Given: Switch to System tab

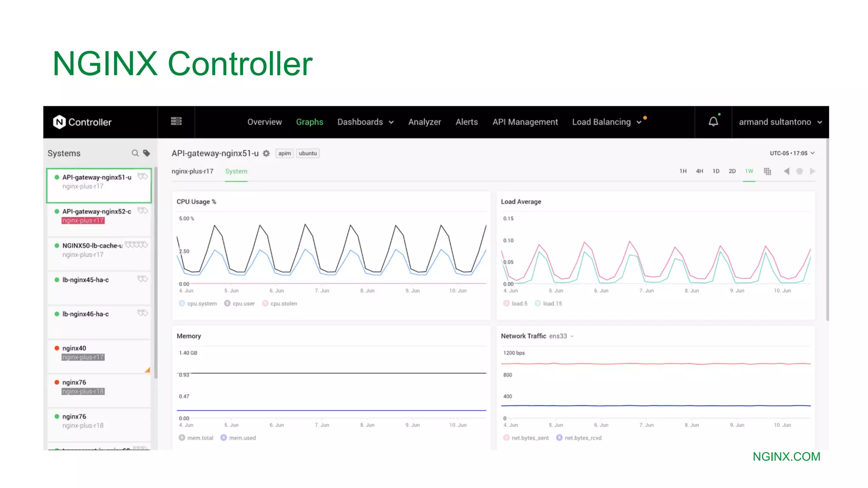Looking at the screenshot, I should (x=236, y=171).
